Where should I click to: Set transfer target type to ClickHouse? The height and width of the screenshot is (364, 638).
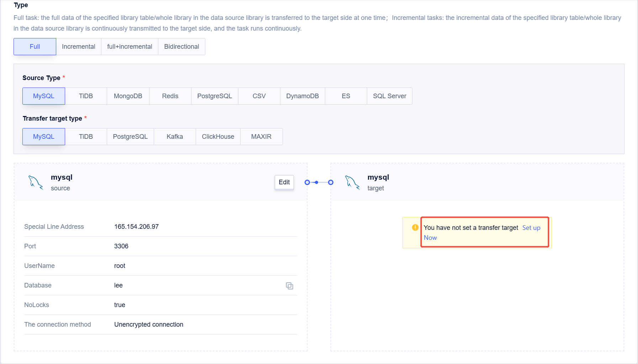(218, 137)
